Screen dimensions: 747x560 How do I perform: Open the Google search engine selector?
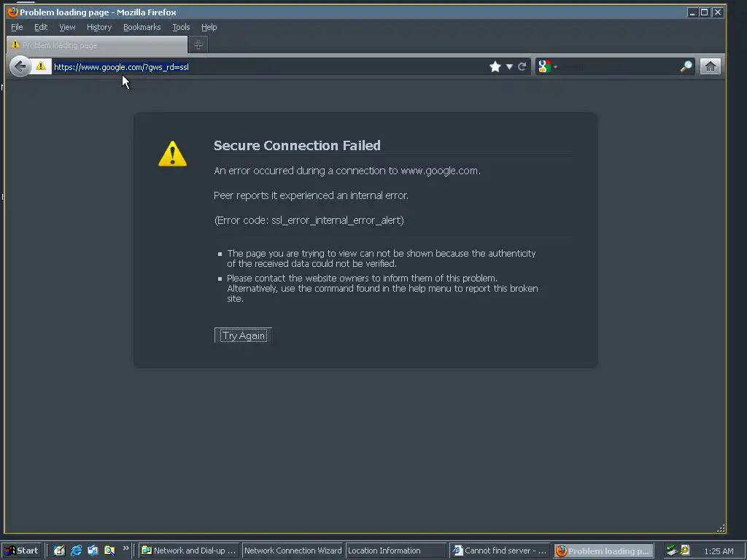point(547,66)
